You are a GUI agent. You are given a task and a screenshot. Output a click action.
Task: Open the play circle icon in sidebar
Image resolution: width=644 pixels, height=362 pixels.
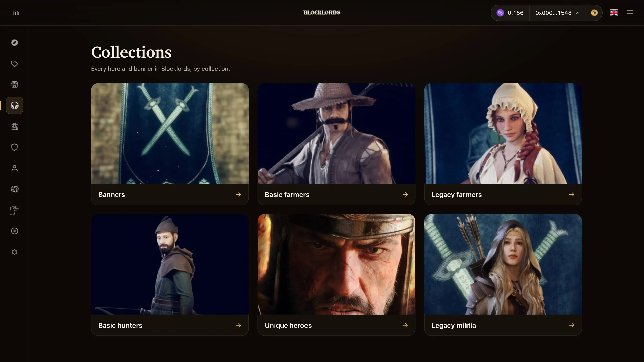point(14,231)
